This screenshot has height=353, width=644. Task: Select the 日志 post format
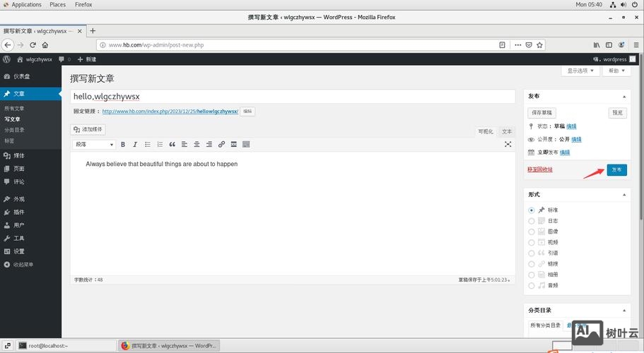tap(531, 221)
